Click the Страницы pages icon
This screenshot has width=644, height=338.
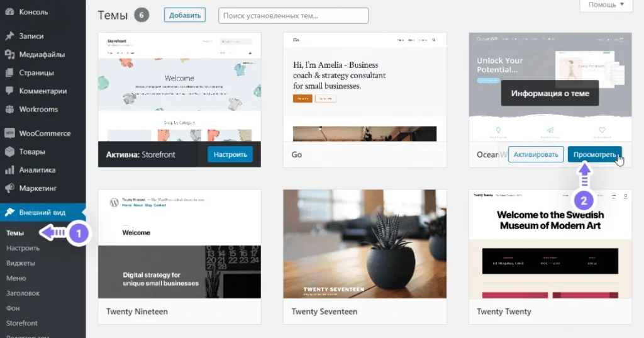(9, 73)
